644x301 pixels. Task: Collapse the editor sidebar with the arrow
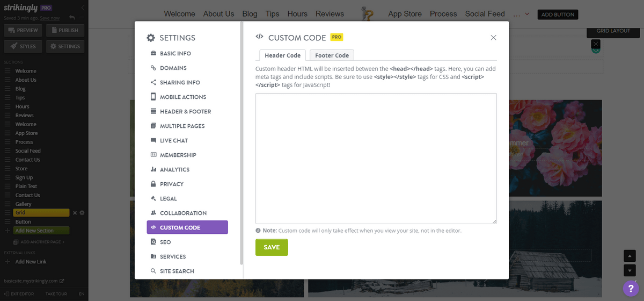pyautogui.click(x=83, y=8)
